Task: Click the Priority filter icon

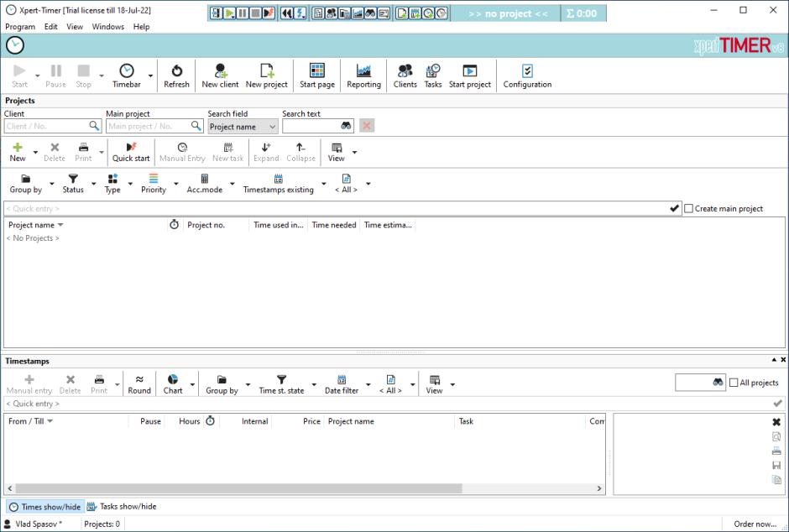Action: pos(154,179)
